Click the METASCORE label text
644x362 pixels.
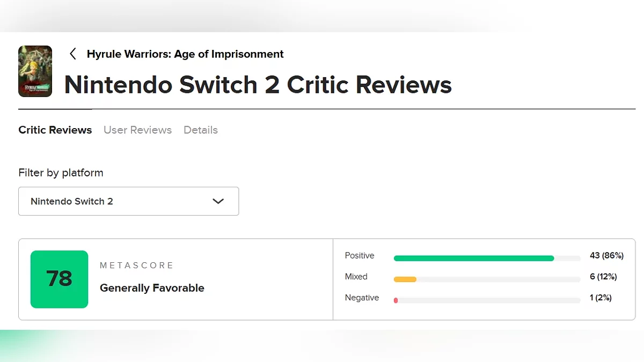[x=137, y=265]
